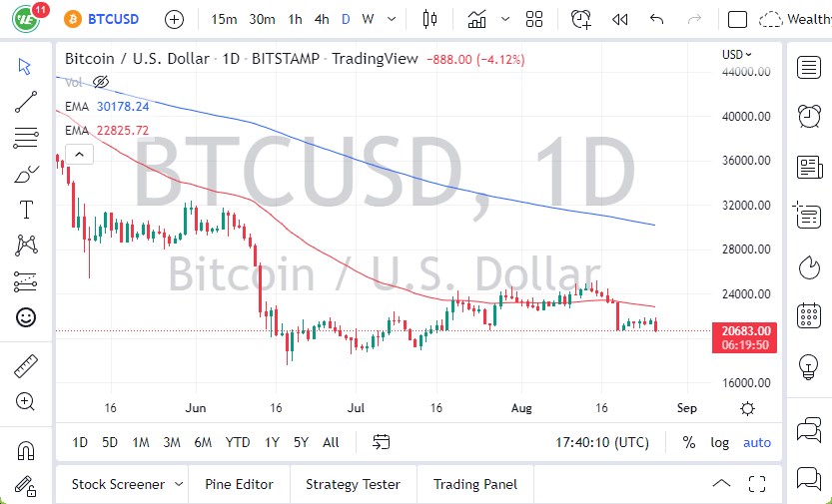
Task: Toggle percent scale mode
Action: click(689, 442)
